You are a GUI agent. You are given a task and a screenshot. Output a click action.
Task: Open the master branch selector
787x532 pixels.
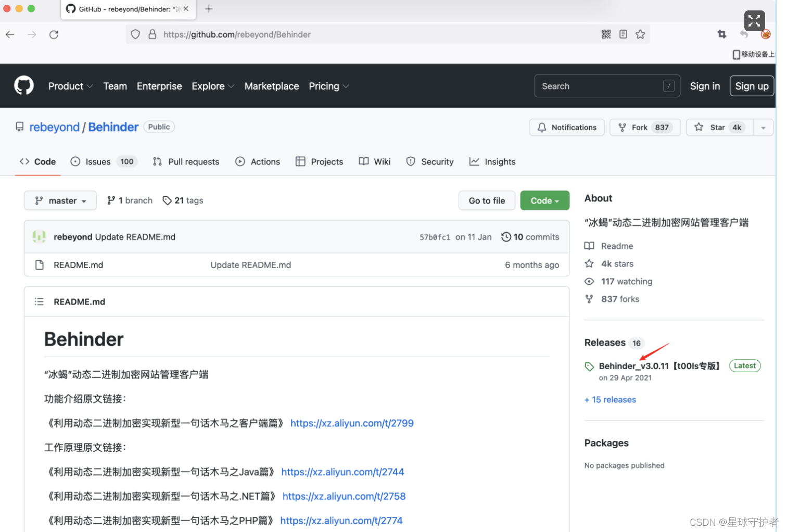coord(60,200)
